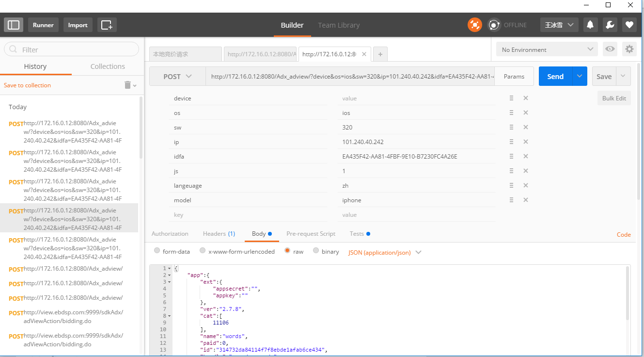Delete the os parameter row
Screen dimensions: 644x357
pos(526,113)
